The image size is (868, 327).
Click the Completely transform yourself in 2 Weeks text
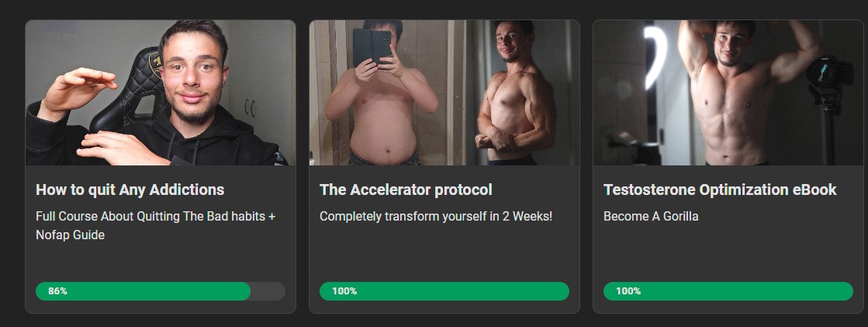pos(436,216)
